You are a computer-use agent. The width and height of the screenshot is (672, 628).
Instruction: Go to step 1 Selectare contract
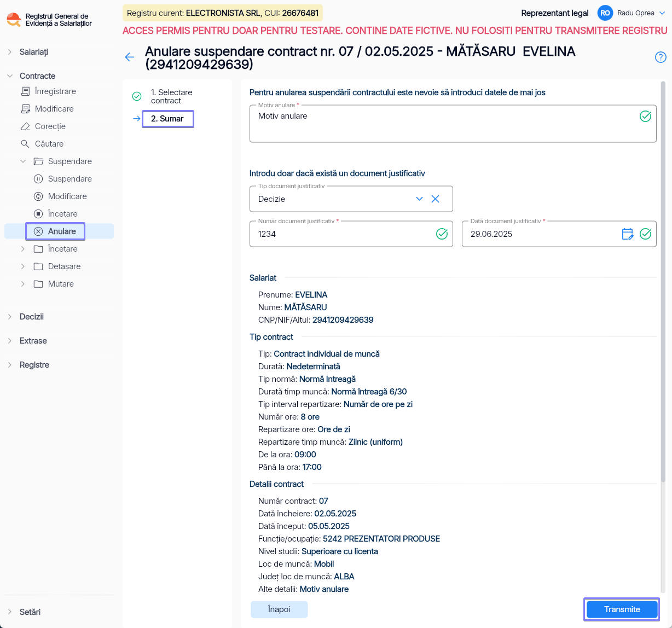coord(171,96)
